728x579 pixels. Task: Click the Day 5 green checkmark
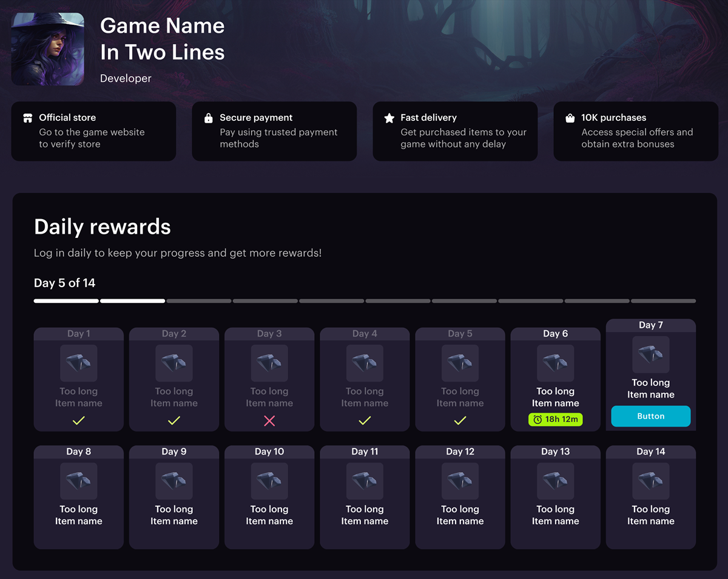460,421
